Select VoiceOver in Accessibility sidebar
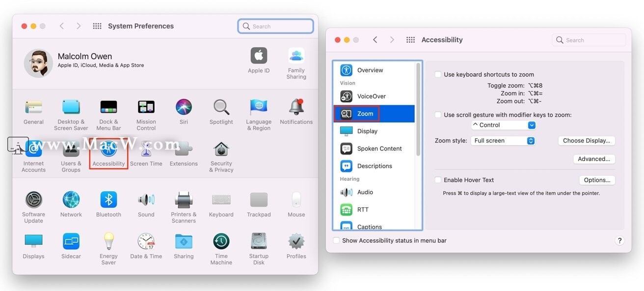 point(374,96)
